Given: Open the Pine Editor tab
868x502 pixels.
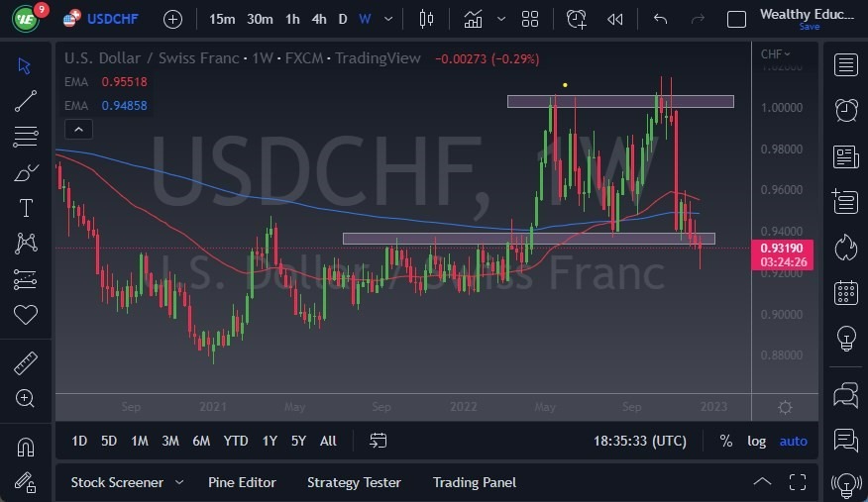Looking at the screenshot, I should [242, 482].
